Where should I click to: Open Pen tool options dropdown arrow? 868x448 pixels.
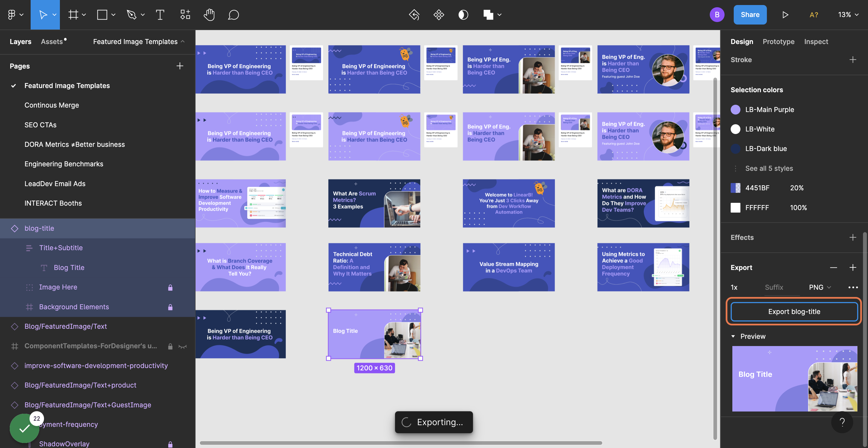click(143, 15)
